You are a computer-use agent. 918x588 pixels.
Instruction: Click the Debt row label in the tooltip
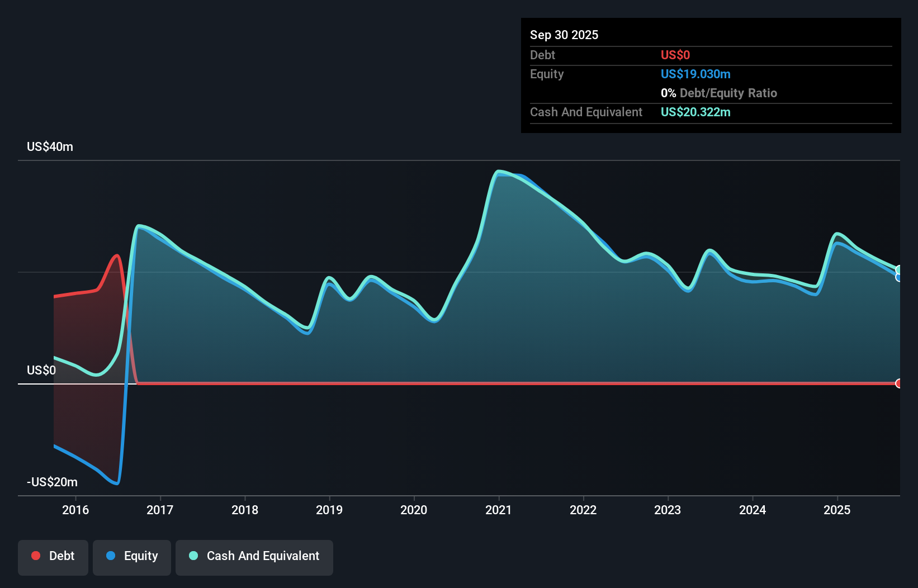542,55
